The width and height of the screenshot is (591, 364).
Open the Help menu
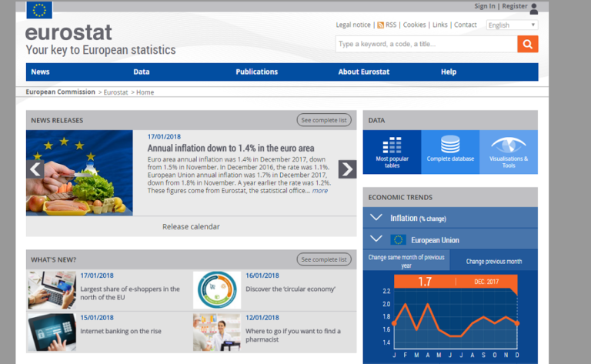click(x=449, y=72)
